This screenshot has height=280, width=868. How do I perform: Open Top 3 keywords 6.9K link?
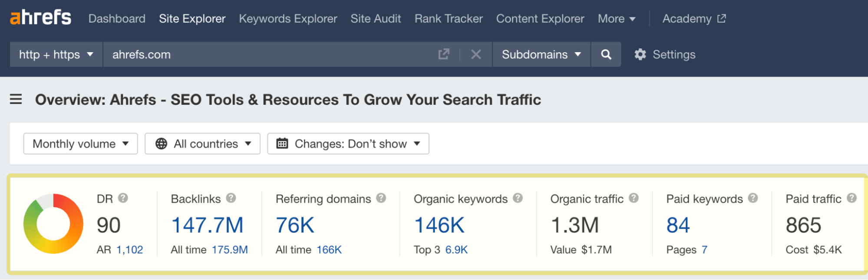(456, 250)
